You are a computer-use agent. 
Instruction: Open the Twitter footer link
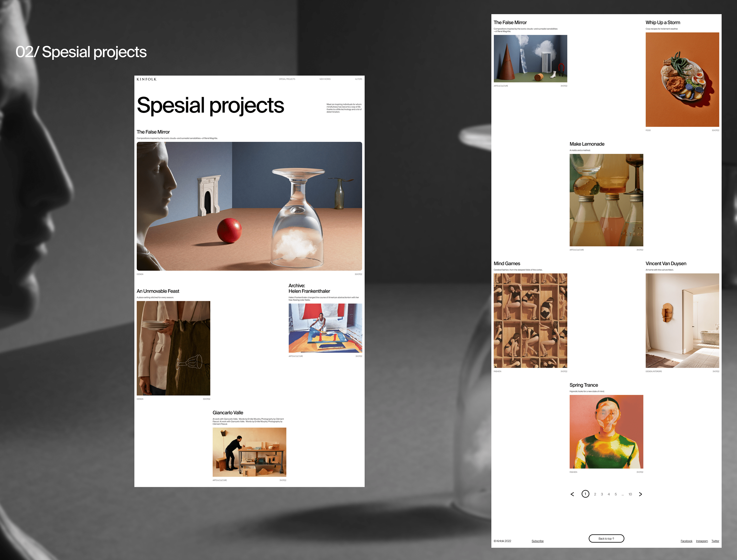point(715,541)
